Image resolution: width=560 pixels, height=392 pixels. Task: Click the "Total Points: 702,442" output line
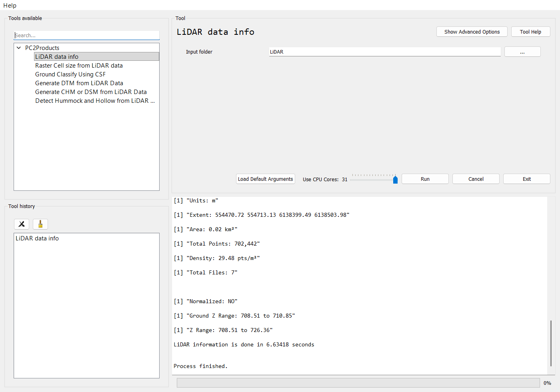pos(217,244)
